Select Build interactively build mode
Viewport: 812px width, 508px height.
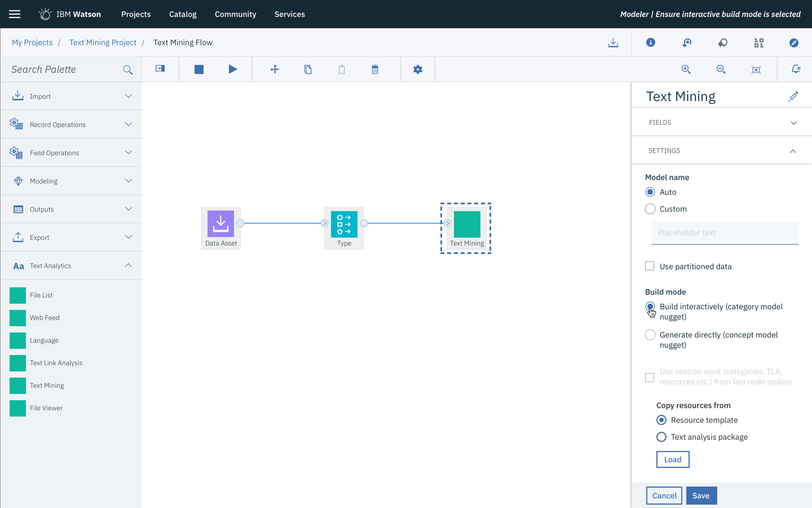pos(650,306)
